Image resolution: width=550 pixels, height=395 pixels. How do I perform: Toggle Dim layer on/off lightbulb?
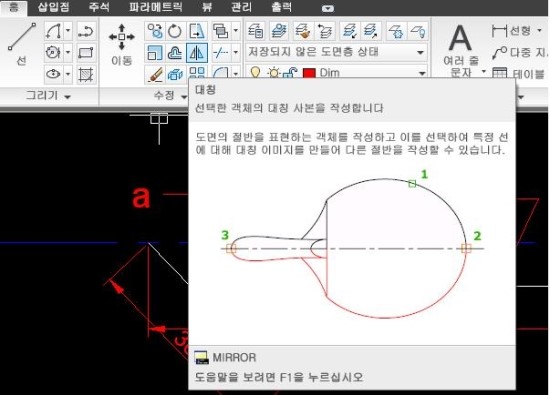pyautogui.click(x=255, y=73)
